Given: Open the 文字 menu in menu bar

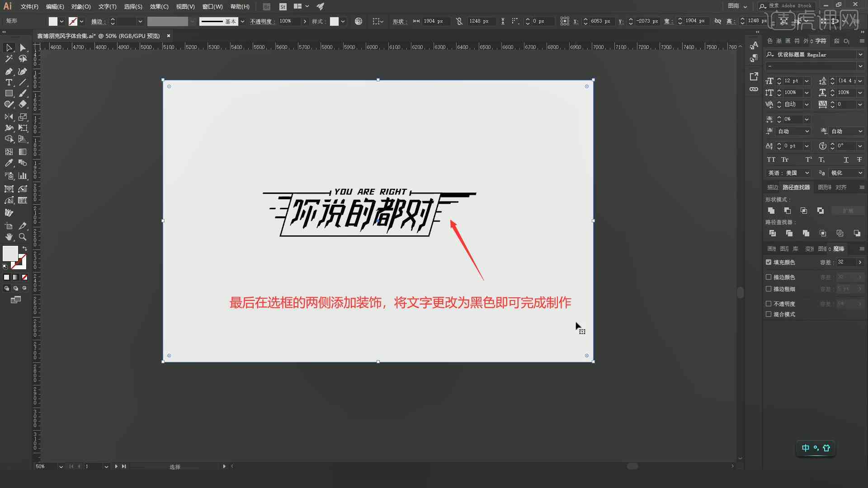Looking at the screenshot, I should point(106,6).
